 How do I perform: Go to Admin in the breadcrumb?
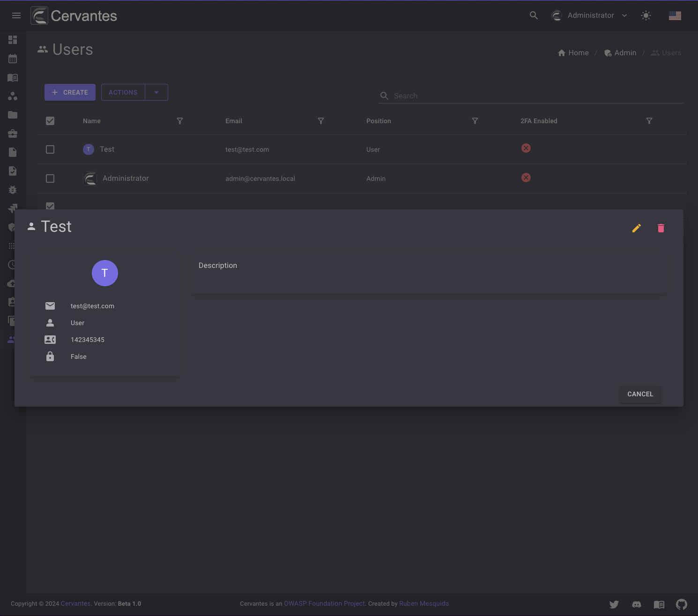tap(620, 53)
